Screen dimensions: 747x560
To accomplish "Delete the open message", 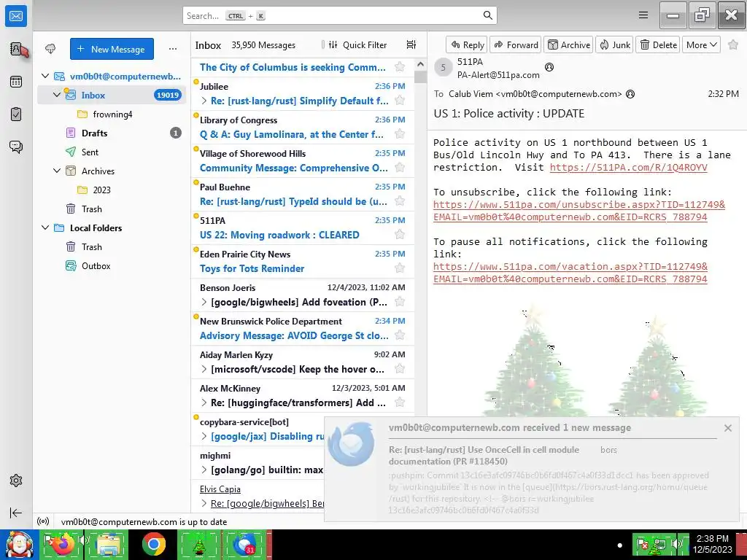I will tap(658, 44).
